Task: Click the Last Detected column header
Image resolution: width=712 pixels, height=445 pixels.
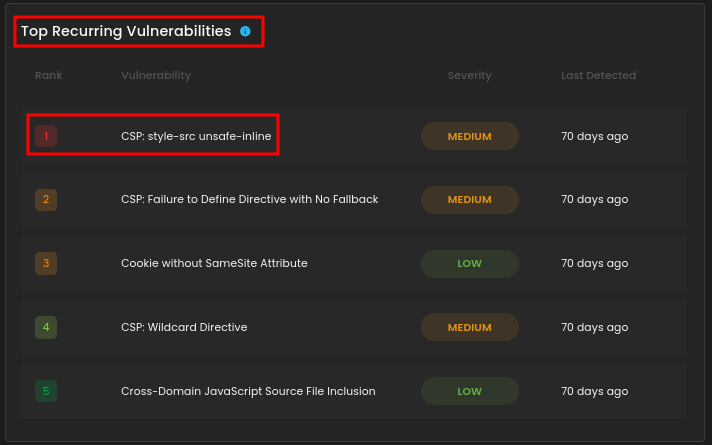Action: point(598,76)
